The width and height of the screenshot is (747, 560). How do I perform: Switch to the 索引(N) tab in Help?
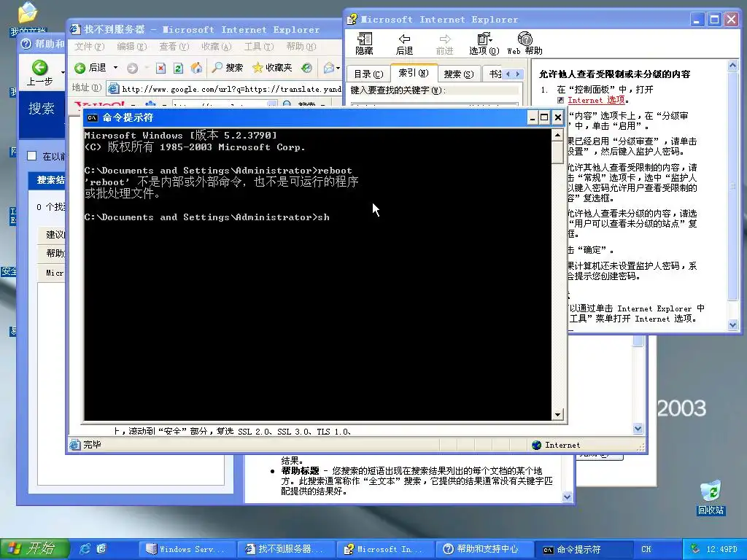414,73
